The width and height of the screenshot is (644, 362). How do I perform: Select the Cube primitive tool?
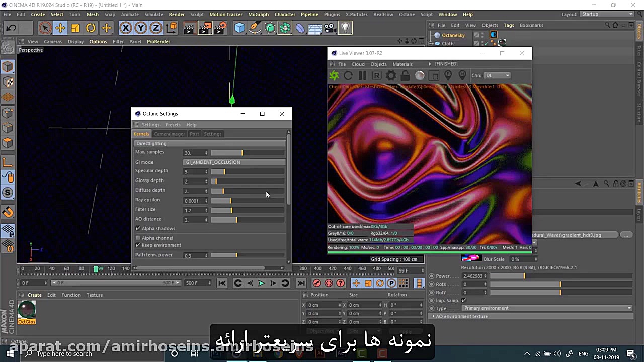coord(239,28)
